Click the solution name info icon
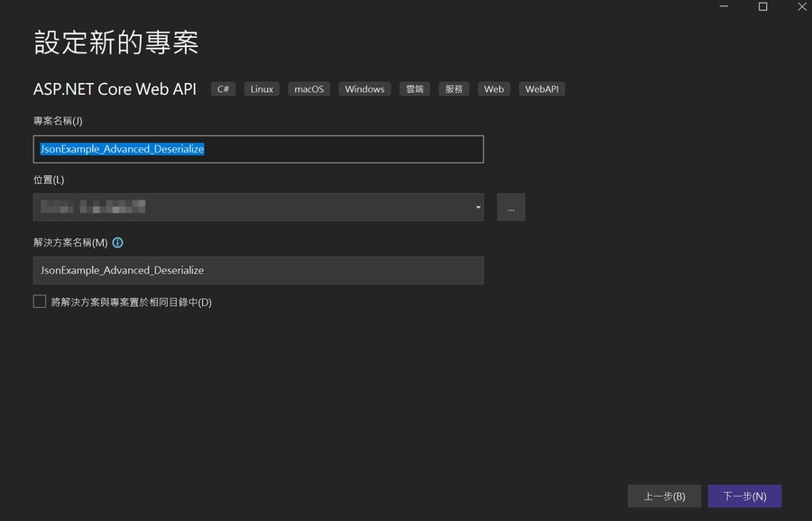Image resolution: width=812 pixels, height=521 pixels. (x=117, y=243)
